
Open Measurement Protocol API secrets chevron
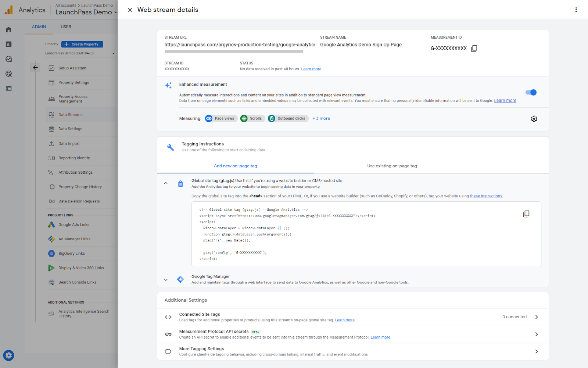[537, 334]
